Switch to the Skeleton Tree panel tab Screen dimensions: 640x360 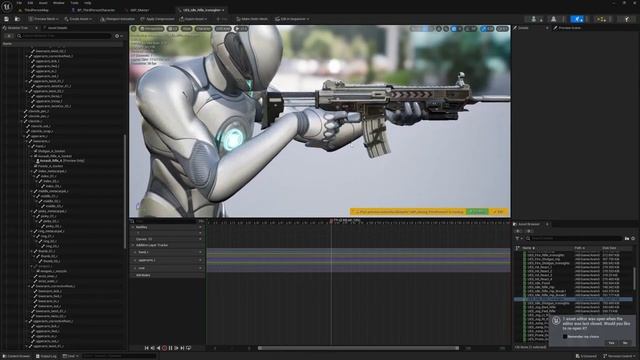pos(18,28)
